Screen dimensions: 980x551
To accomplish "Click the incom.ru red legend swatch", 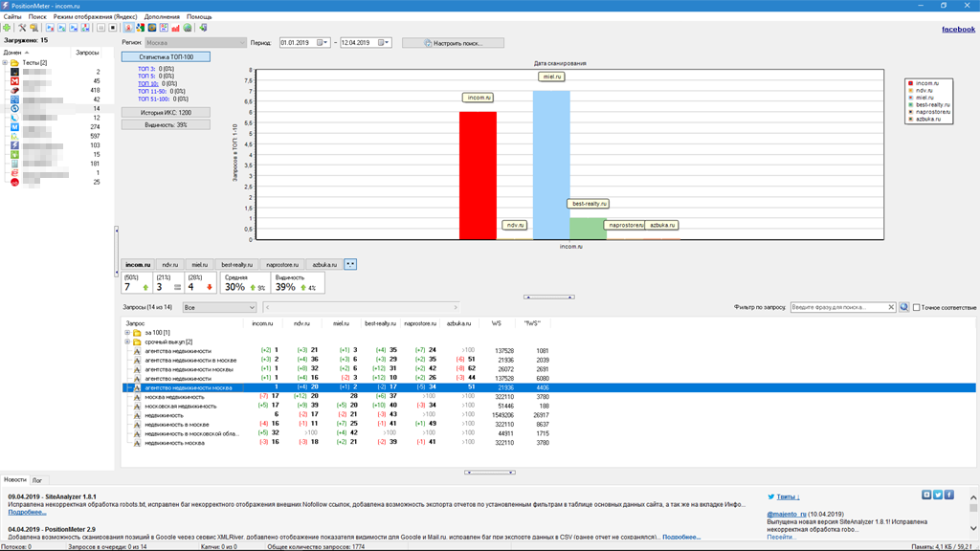I will tap(911, 83).
